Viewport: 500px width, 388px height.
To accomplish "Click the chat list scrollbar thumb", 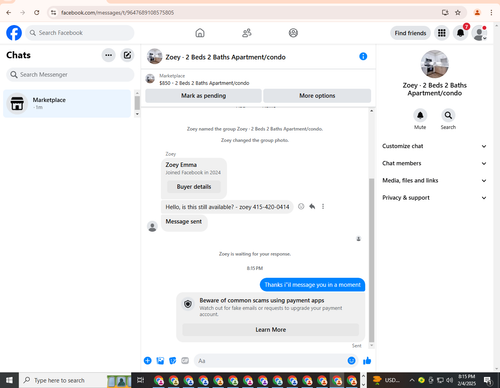I will click(137, 103).
